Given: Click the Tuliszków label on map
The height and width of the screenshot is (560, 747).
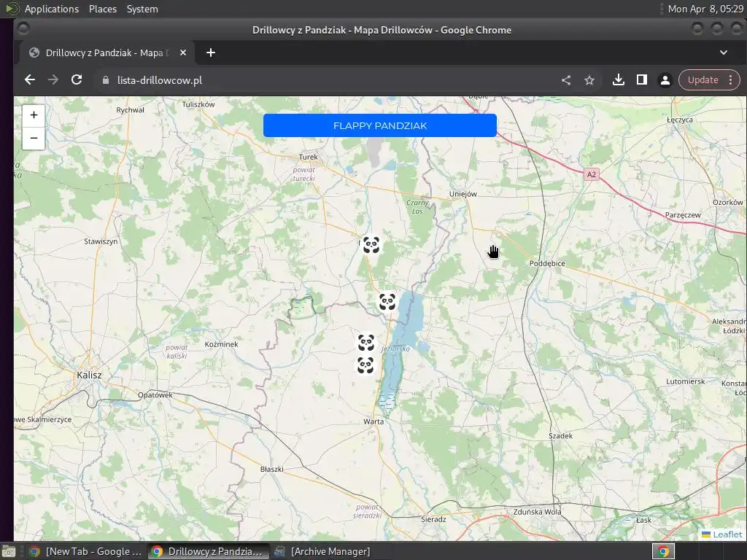Looking at the screenshot, I should [x=198, y=104].
